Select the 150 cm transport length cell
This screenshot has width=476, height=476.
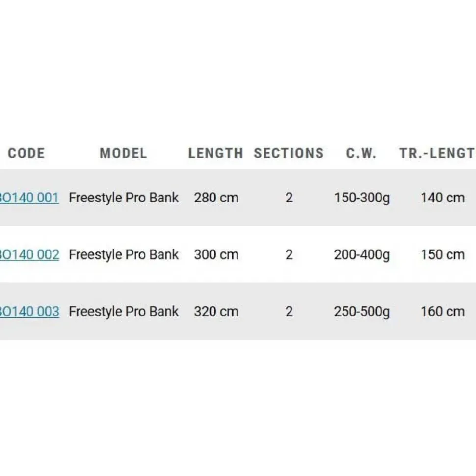click(443, 255)
